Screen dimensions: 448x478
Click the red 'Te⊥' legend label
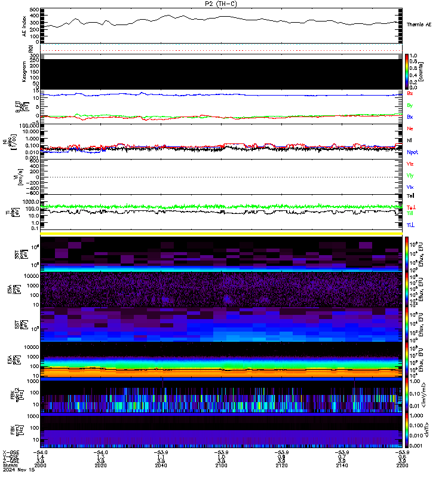pos(411,207)
